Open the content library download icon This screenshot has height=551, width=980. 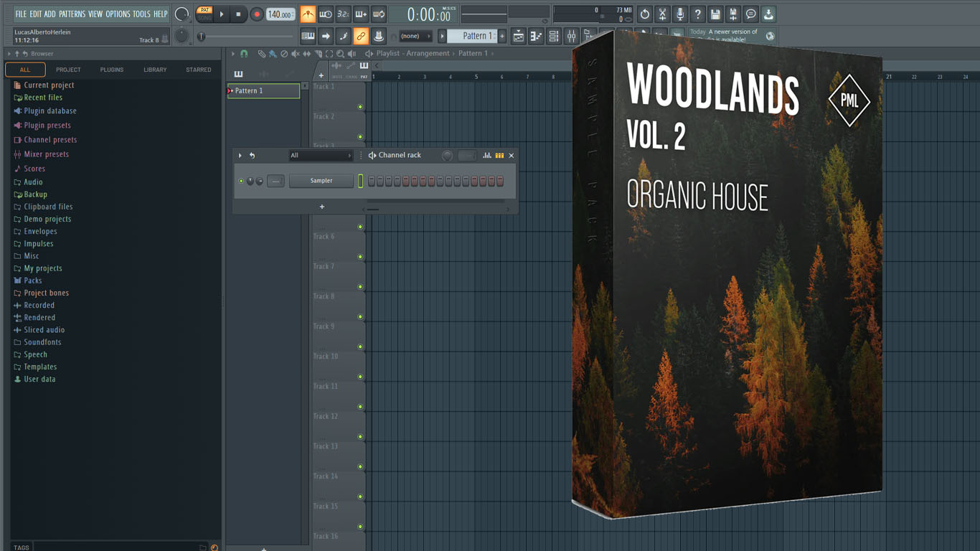768,14
